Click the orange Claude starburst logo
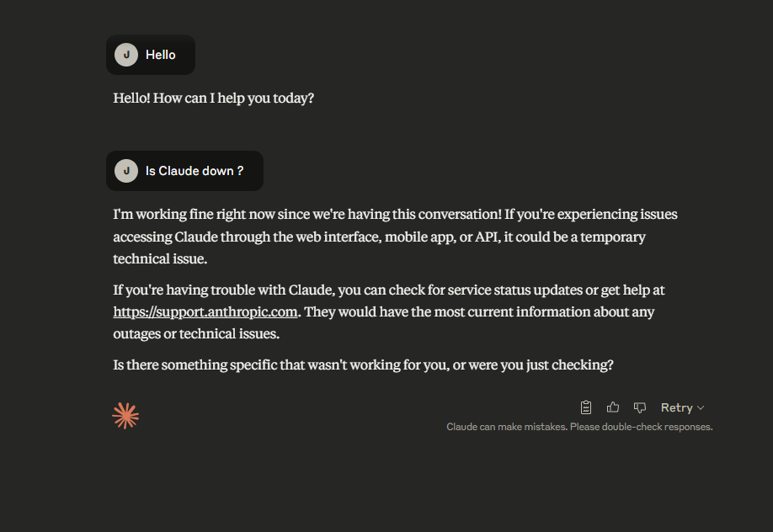Screen dimensions: 773x532 [125, 416]
